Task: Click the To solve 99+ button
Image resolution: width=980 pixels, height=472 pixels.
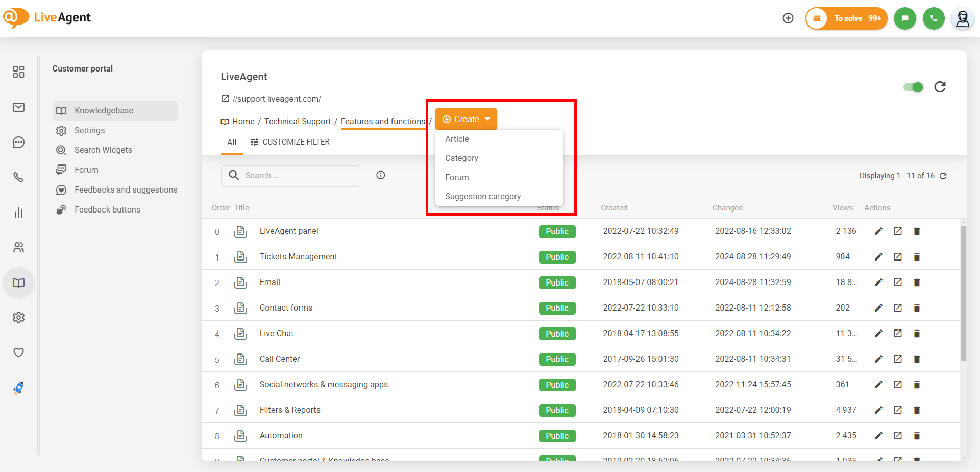Action: click(x=847, y=18)
